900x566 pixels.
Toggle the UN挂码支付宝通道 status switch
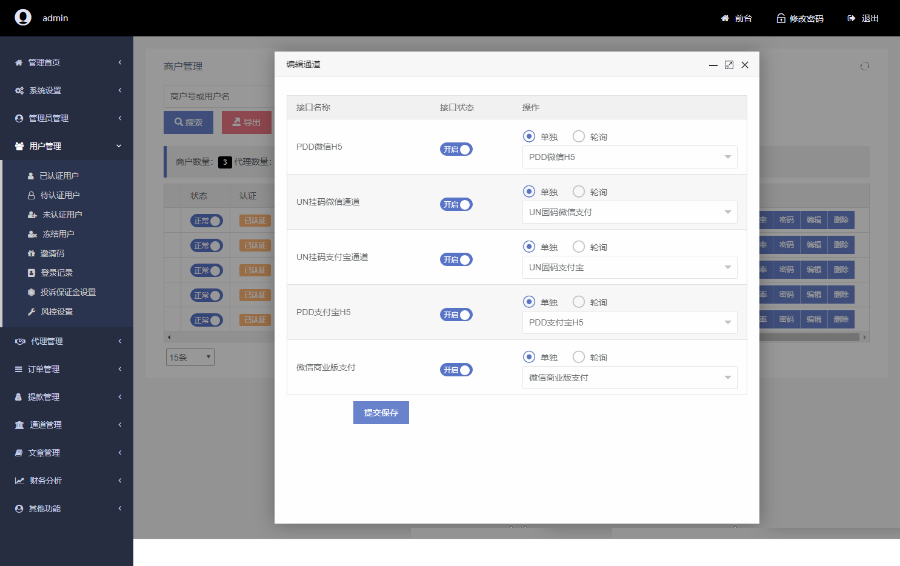click(x=456, y=259)
